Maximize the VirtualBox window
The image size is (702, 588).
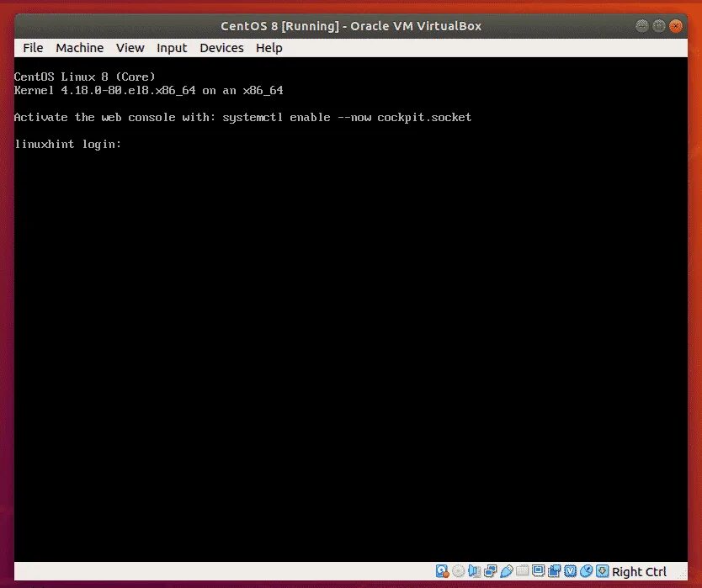(658, 26)
